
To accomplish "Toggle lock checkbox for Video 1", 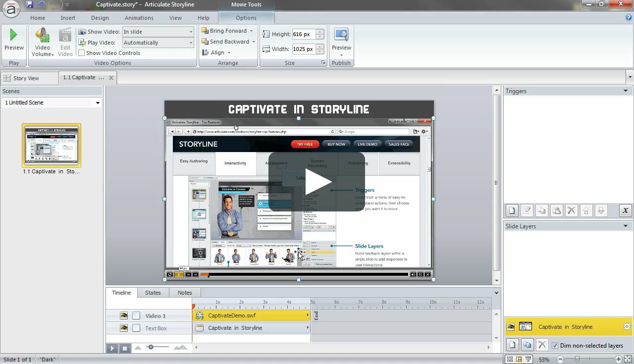I will [x=136, y=315].
